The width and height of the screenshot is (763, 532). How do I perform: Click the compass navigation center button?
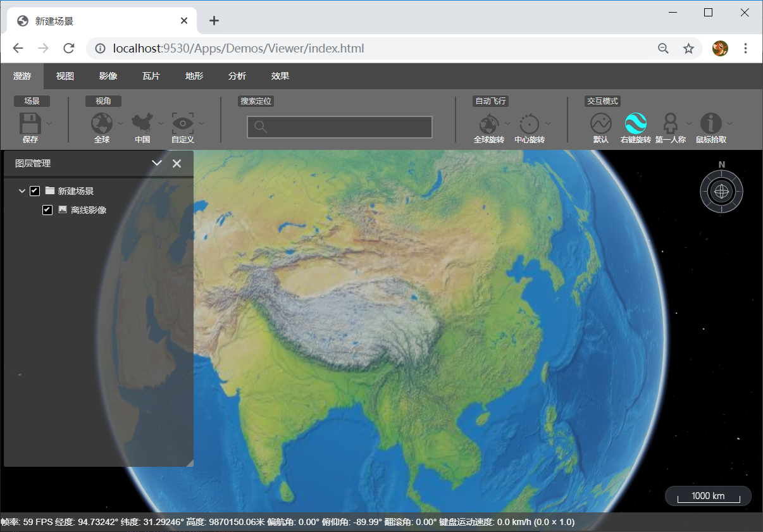pyautogui.click(x=721, y=191)
